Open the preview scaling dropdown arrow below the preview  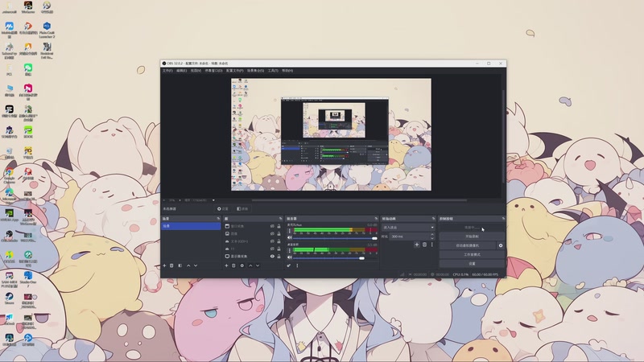click(213, 200)
